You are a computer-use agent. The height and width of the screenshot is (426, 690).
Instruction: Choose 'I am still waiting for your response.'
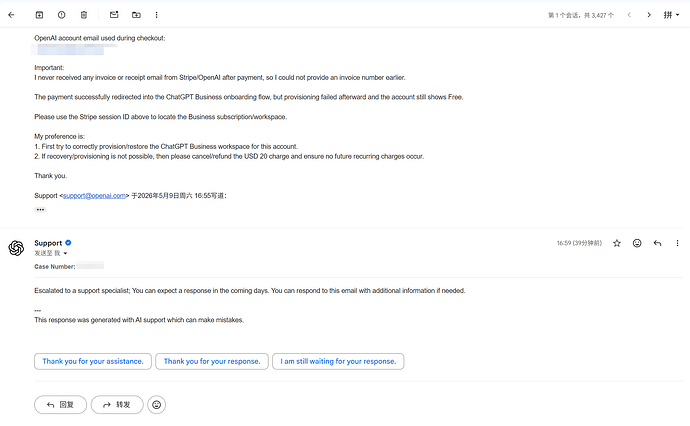click(338, 361)
